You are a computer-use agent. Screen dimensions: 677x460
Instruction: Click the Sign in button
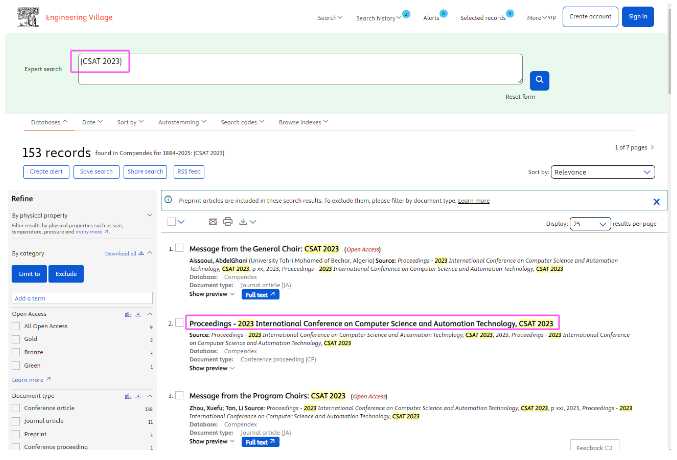(x=638, y=17)
